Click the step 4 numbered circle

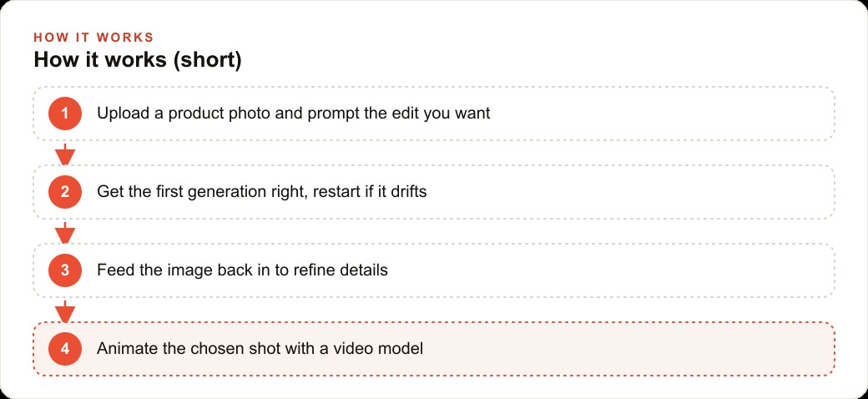click(x=65, y=349)
